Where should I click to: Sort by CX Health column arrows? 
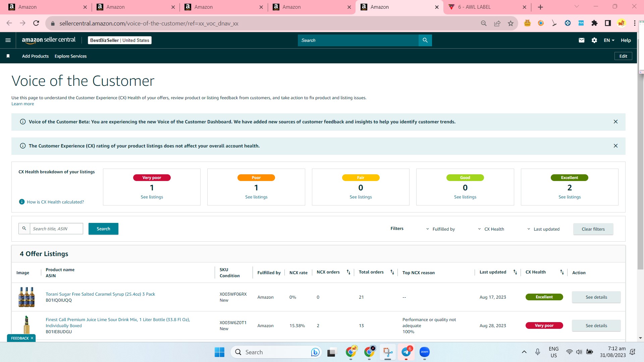click(x=562, y=272)
